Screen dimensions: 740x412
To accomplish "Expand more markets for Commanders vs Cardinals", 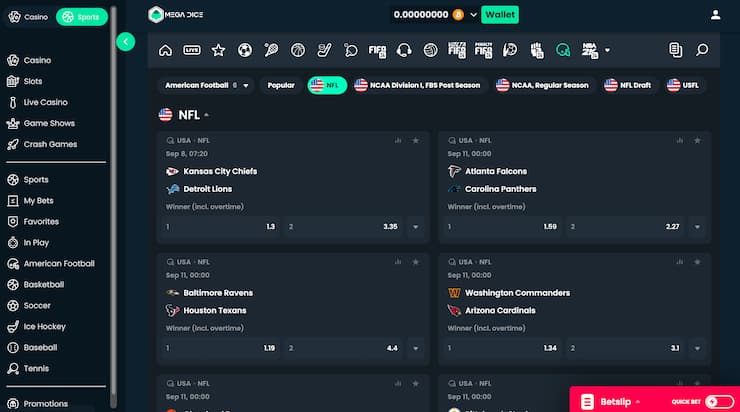I will click(697, 348).
